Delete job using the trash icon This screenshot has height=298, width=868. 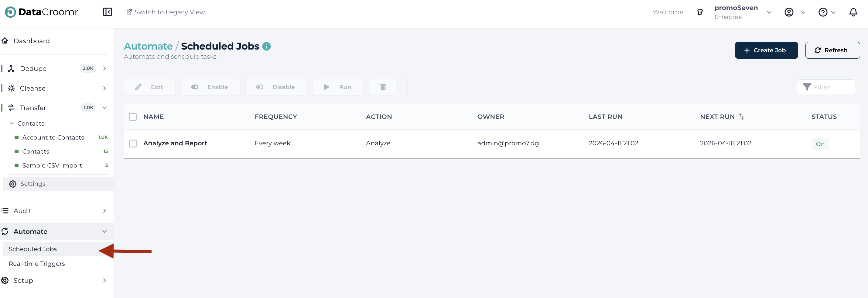click(x=383, y=87)
